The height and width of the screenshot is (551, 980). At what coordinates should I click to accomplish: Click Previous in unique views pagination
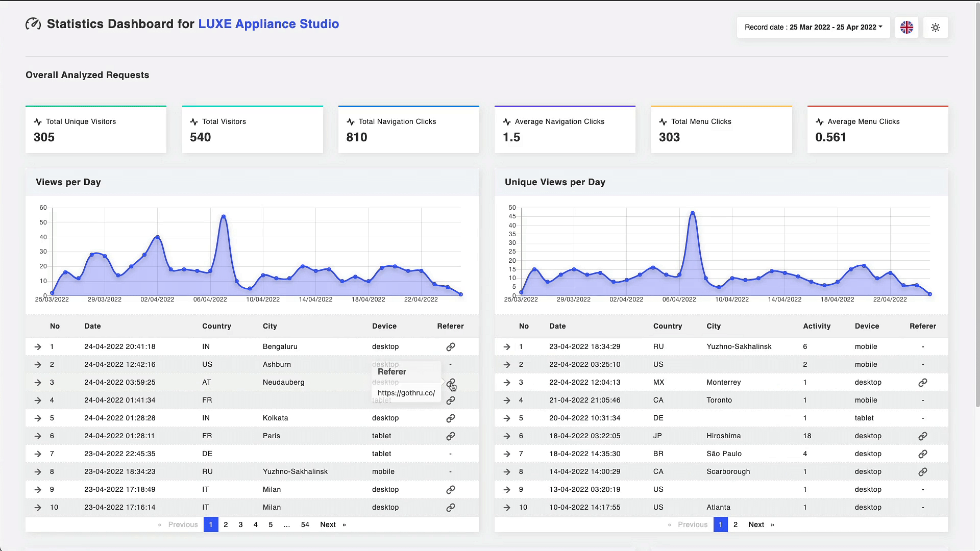point(688,524)
